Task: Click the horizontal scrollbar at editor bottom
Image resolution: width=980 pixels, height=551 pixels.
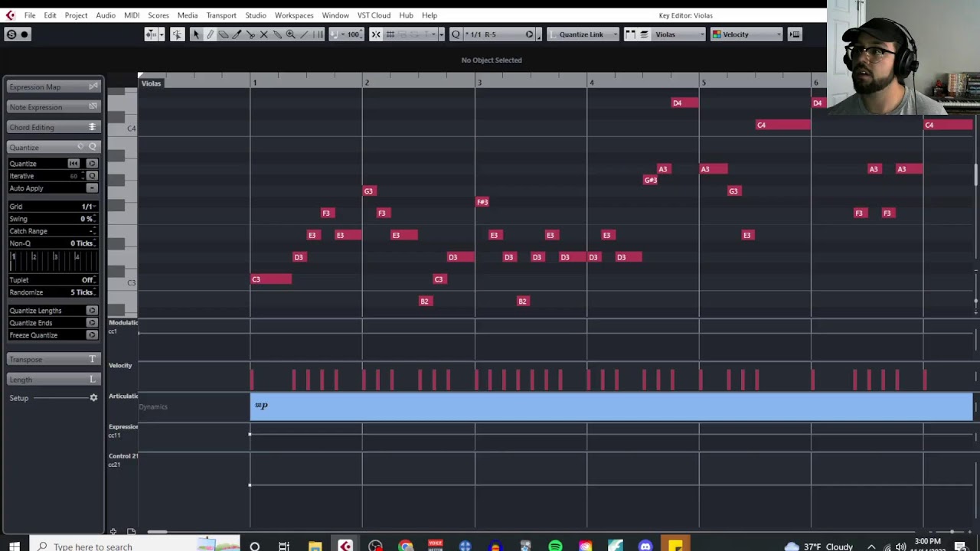Action: (x=158, y=532)
